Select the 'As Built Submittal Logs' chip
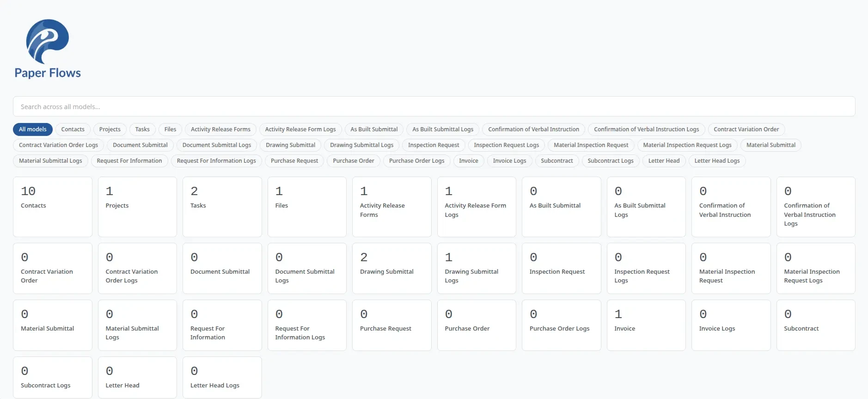This screenshot has height=399, width=868. 443,129
